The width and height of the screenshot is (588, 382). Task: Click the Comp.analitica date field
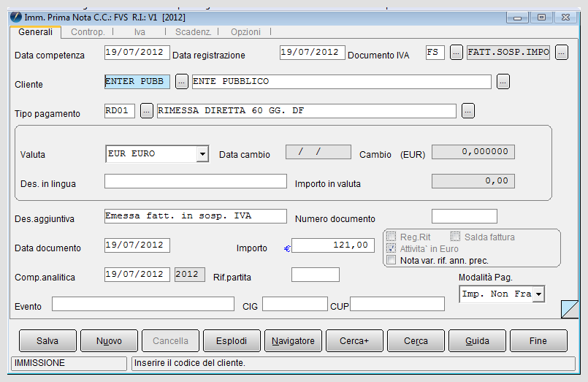[137, 275]
